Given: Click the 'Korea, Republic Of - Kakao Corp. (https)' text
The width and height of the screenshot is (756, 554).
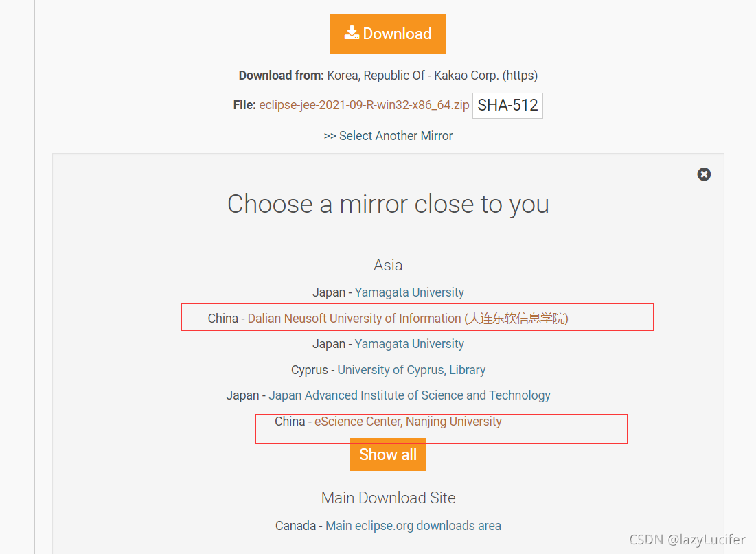Looking at the screenshot, I should (433, 76).
